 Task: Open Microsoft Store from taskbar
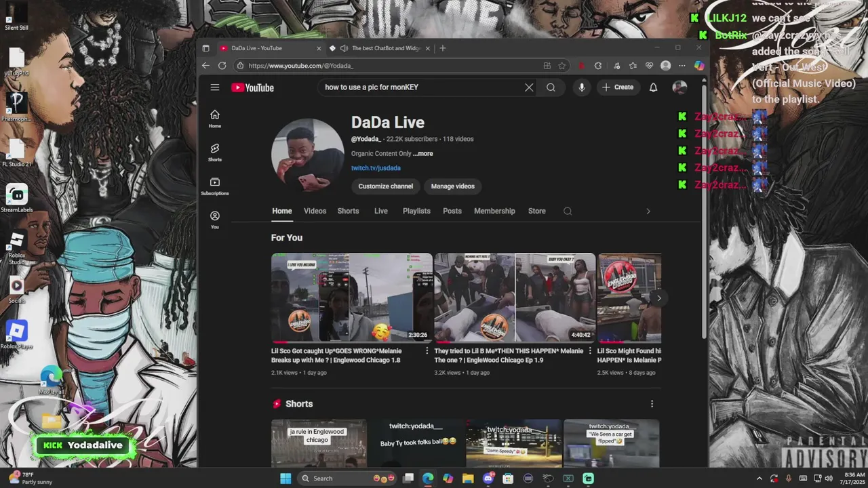coord(508,479)
